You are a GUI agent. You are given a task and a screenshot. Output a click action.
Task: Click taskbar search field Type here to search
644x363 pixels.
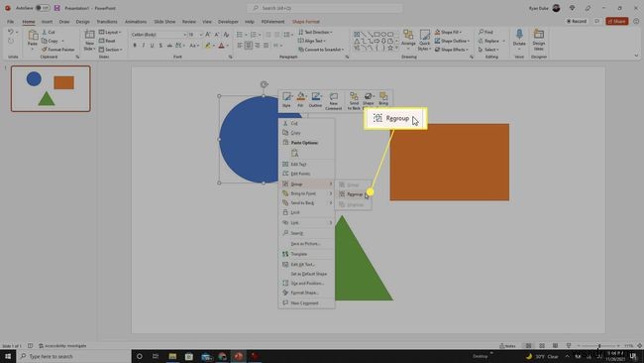[74, 356]
